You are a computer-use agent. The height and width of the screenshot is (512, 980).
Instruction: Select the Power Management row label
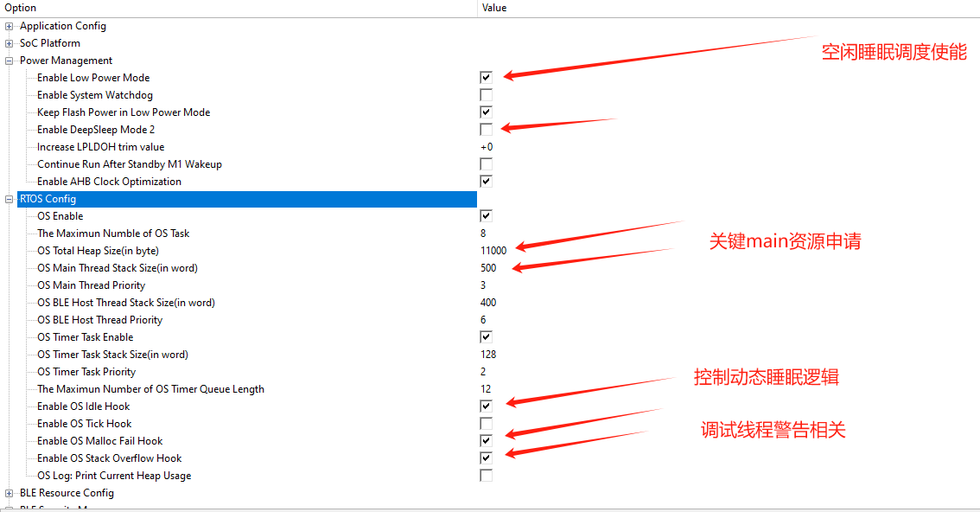[x=67, y=61]
